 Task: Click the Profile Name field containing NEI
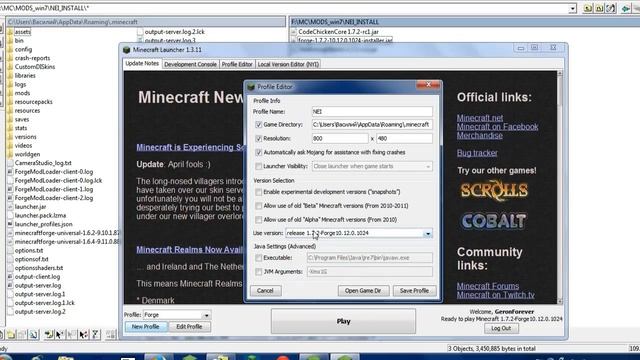[x=372, y=111]
